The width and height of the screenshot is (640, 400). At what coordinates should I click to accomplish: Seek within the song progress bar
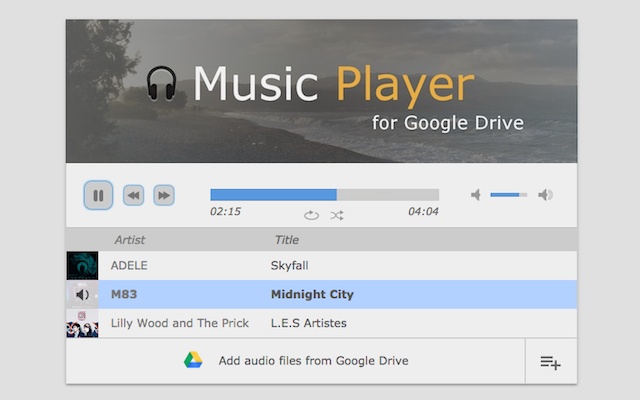click(x=324, y=195)
